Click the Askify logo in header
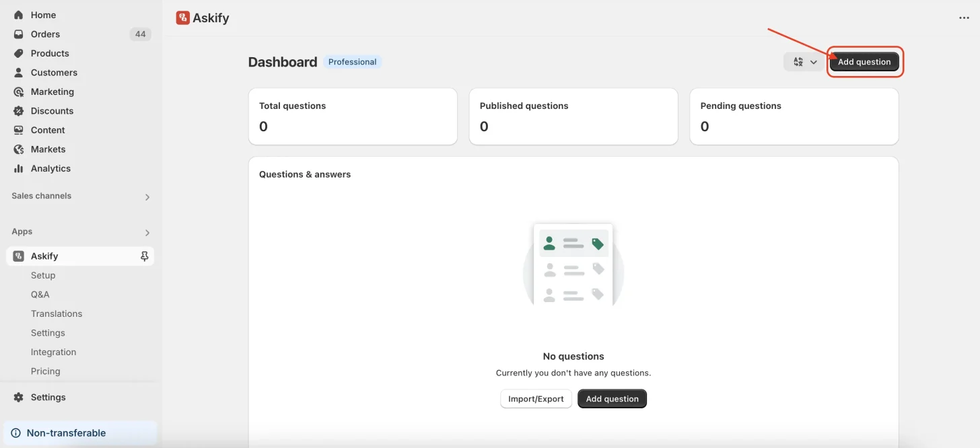 click(x=182, y=18)
